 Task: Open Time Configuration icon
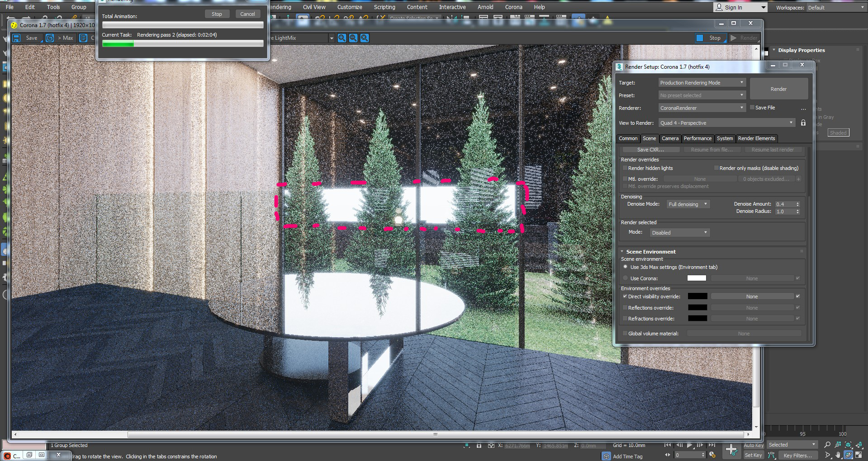click(x=712, y=455)
